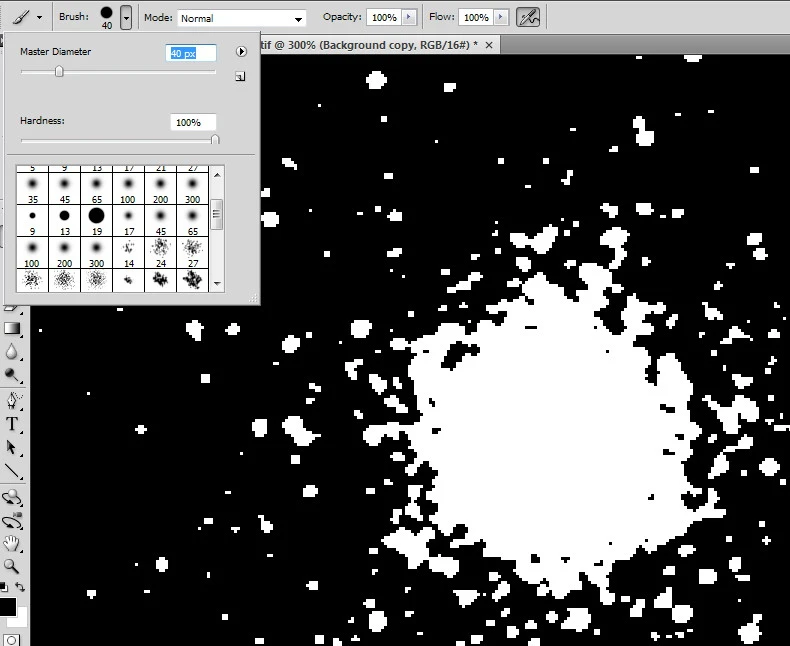Viewport: 790px width, 646px height.
Task: Create new preset from this brush
Action: pos(240,76)
